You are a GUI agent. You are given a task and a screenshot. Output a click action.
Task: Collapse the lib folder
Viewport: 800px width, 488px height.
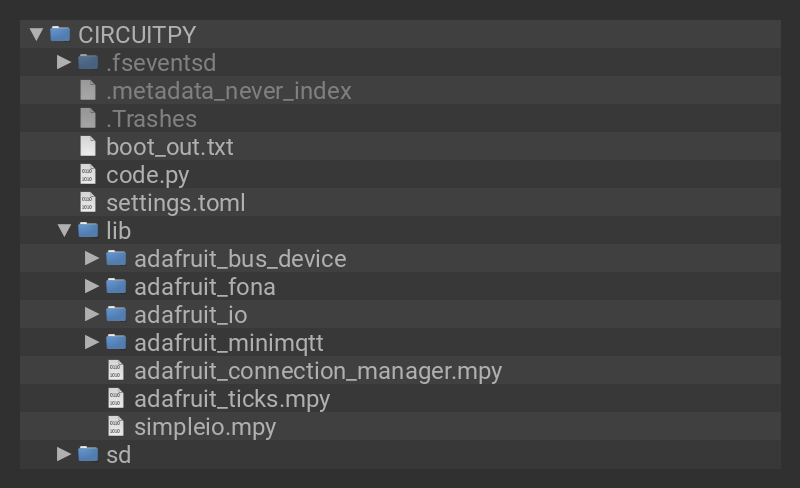(x=64, y=231)
